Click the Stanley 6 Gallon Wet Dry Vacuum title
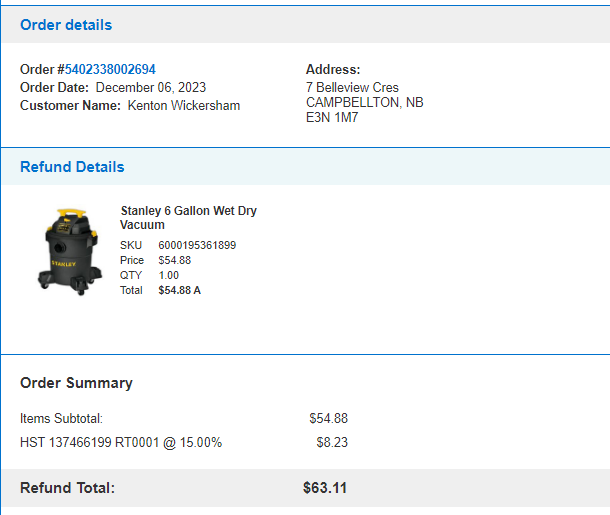Screen dimensions: 610x515 click(x=189, y=217)
